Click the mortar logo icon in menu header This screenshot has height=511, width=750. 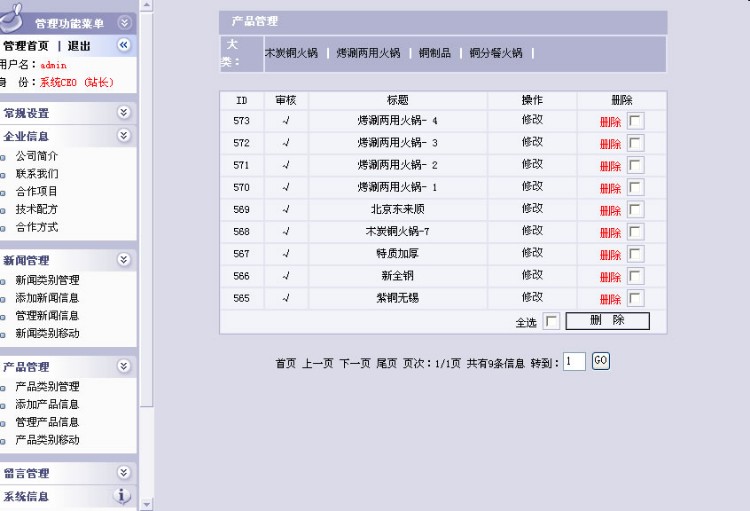point(12,18)
